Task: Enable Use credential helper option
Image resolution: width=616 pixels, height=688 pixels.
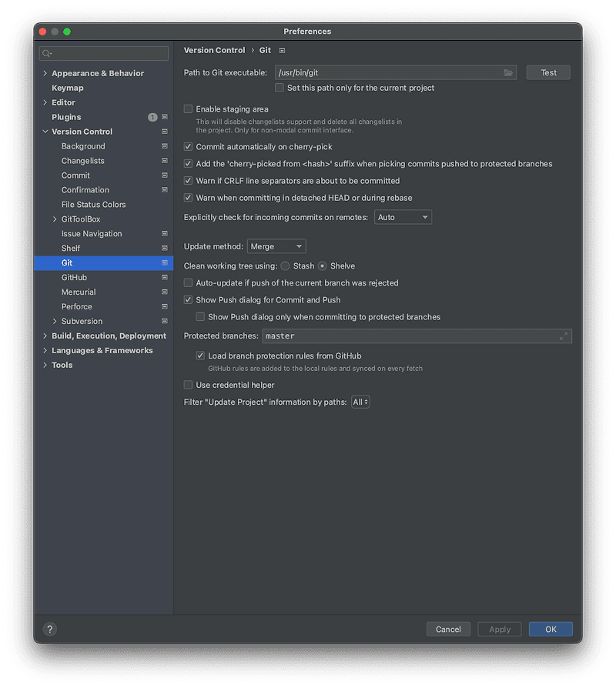Action: click(x=189, y=385)
